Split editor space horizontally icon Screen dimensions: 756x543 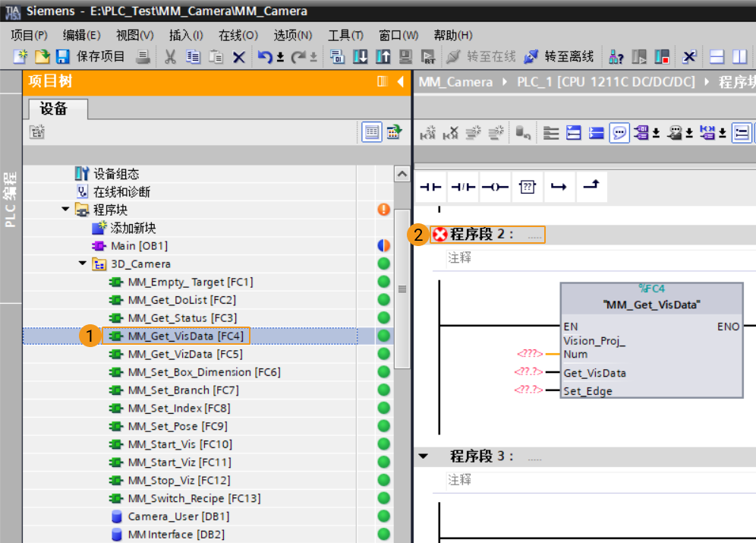click(717, 56)
